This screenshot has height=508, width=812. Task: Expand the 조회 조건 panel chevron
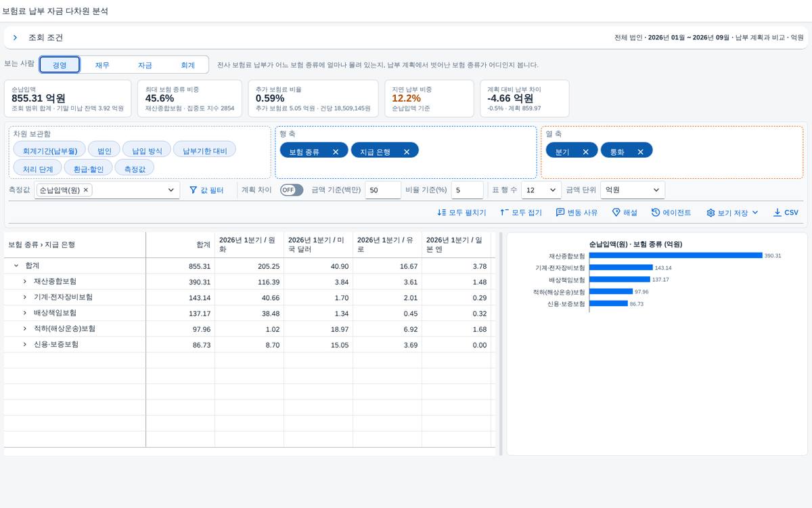15,38
